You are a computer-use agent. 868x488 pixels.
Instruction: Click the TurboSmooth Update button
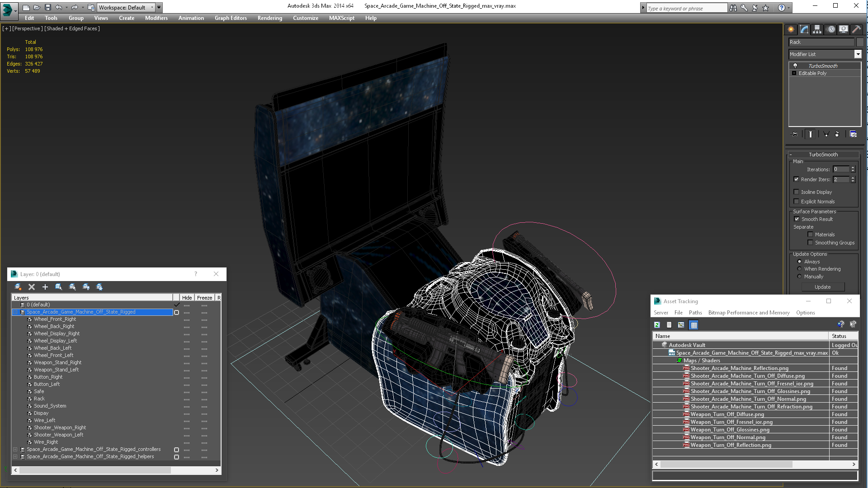click(823, 287)
